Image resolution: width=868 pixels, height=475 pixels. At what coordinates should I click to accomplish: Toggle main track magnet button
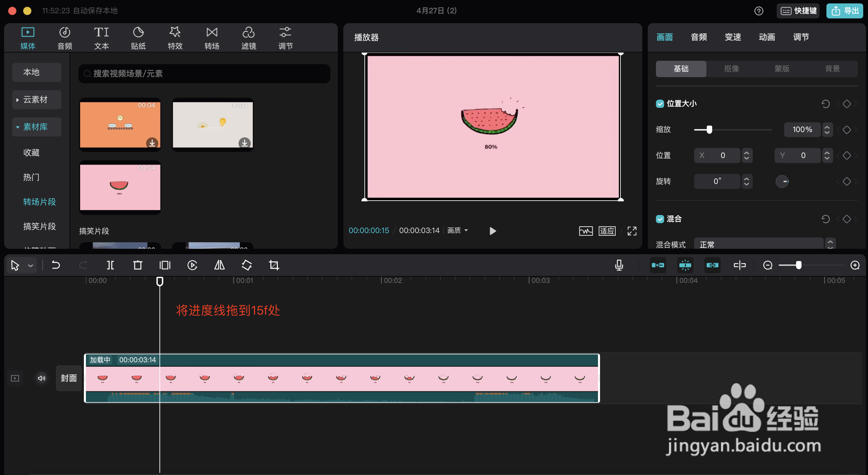click(x=658, y=265)
